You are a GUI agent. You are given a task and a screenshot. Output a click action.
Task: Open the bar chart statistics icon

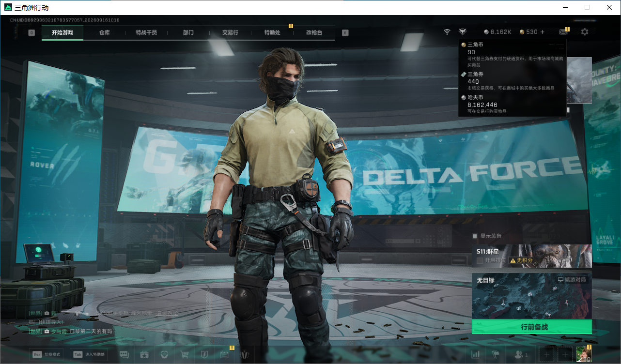[x=476, y=354]
